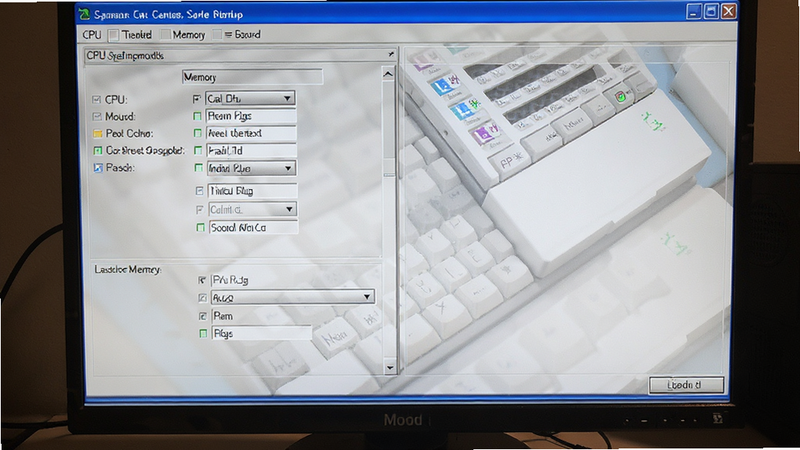Maximize the application window
The height and width of the screenshot is (450, 800).
coord(711,11)
